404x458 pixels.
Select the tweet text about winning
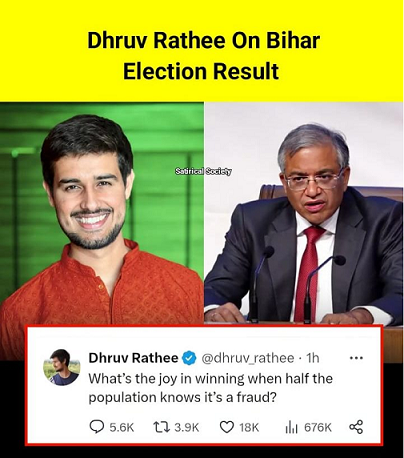(211, 388)
